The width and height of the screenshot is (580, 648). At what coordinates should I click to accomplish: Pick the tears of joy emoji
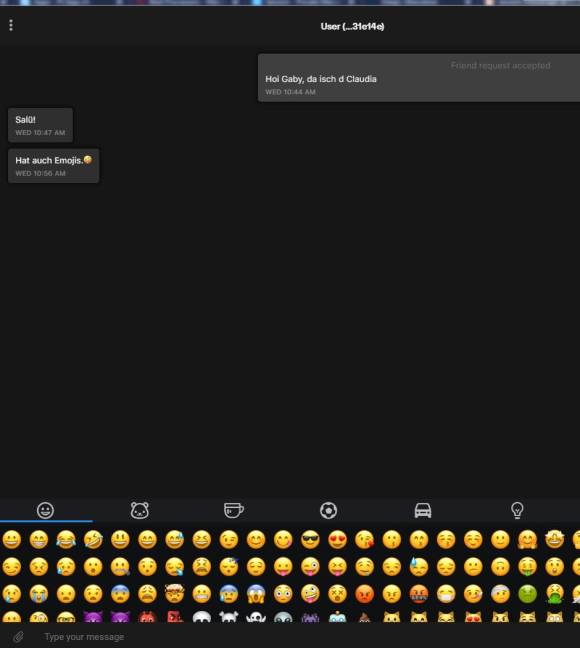click(x=66, y=540)
